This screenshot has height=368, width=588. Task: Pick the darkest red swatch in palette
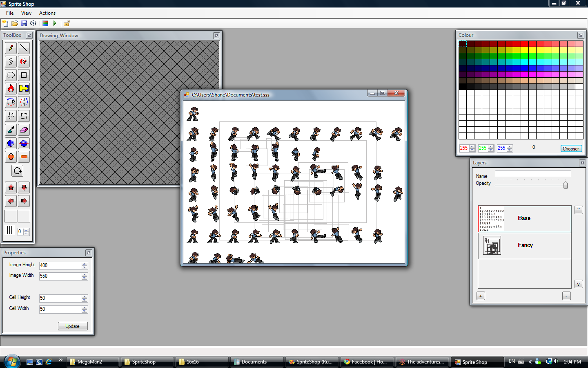coord(463,44)
